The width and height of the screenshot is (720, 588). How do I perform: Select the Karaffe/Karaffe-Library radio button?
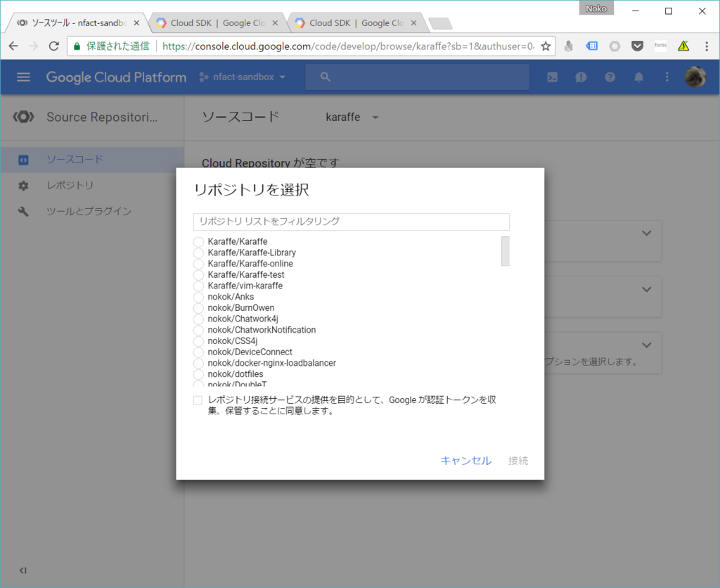pyautogui.click(x=198, y=253)
